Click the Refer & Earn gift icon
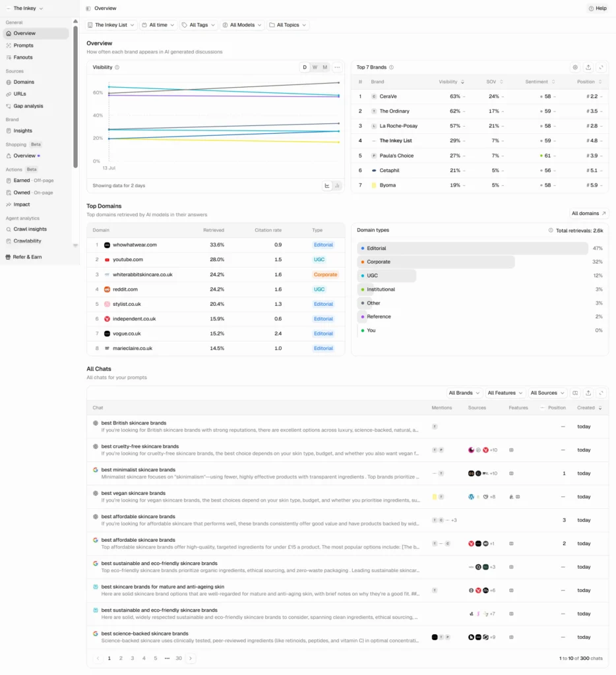 click(8, 257)
